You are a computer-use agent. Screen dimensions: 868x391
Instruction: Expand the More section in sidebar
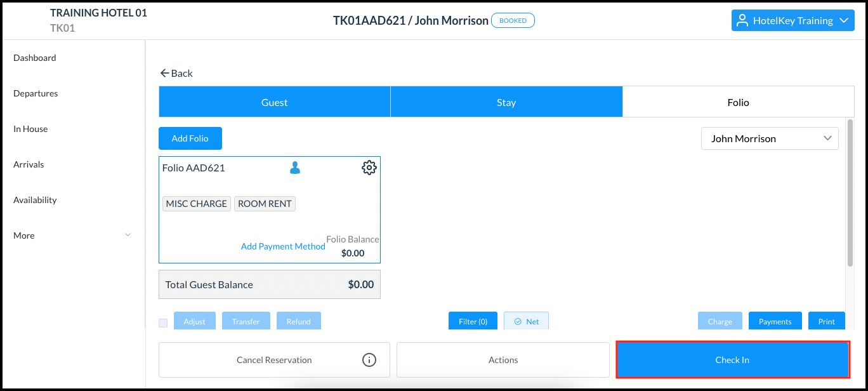(x=72, y=235)
